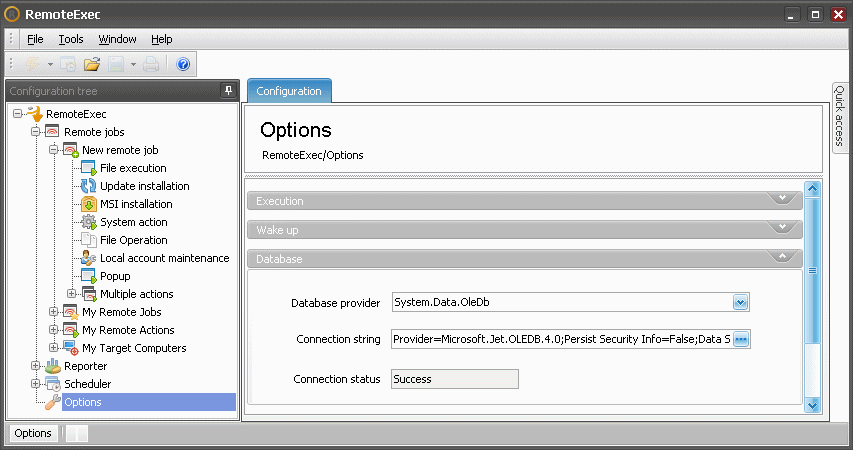Expand the My Remote Jobs node

click(x=53, y=312)
